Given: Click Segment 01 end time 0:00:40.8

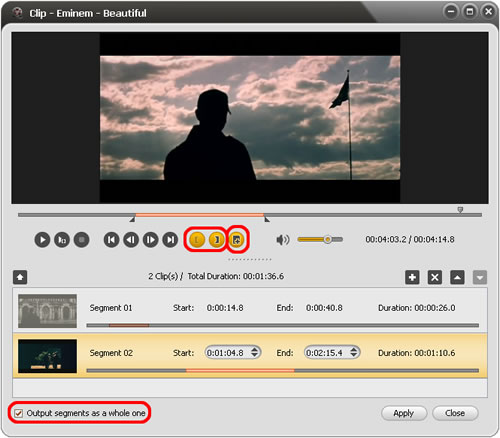Looking at the screenshot, I should (x=324, y=308).
